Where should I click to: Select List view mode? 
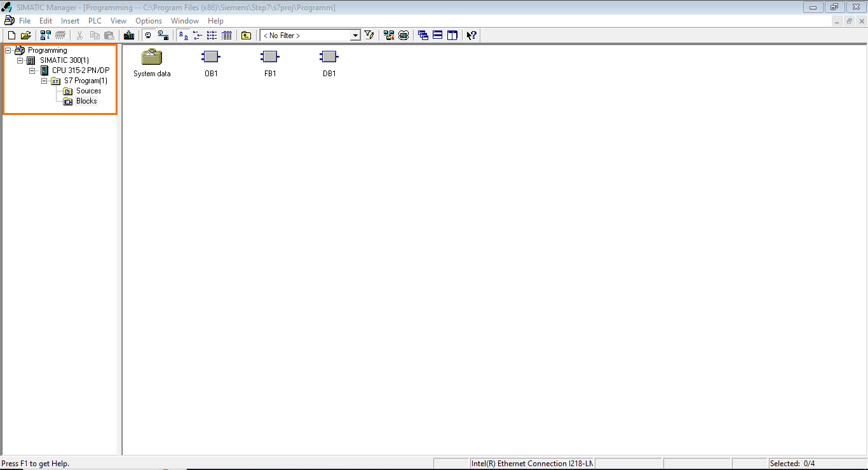(x=212, y=36)
